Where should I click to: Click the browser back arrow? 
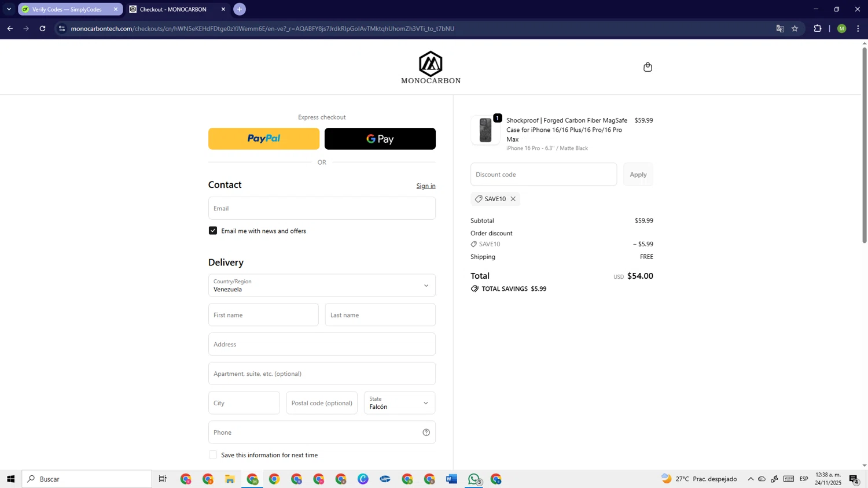(10, 28)
